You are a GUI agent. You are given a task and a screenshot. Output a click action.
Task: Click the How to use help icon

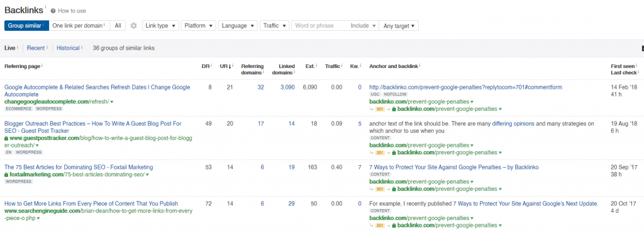coord(53,11)
